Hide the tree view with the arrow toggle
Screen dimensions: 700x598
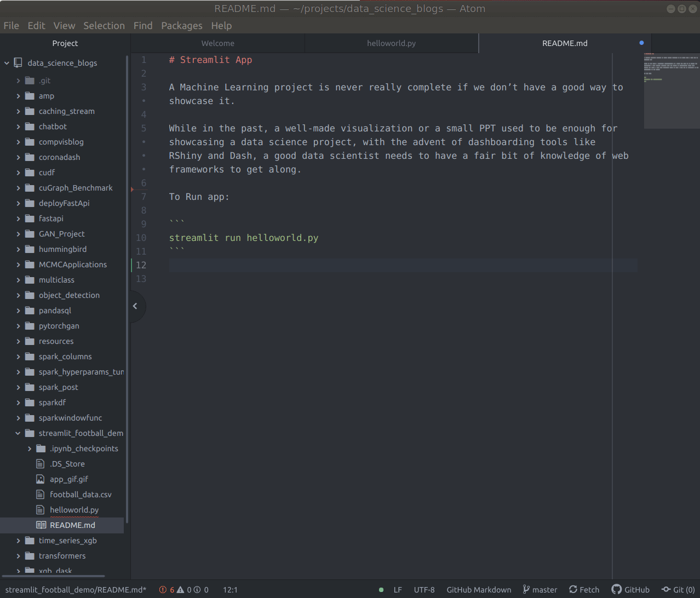(135, 306)
